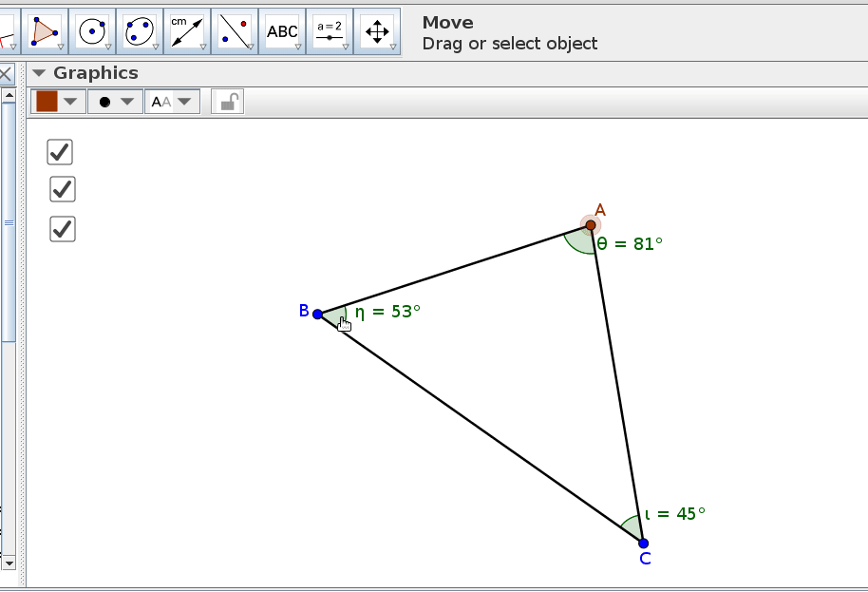
Task: Select the Ellipse conic tool
Action: 140,31
